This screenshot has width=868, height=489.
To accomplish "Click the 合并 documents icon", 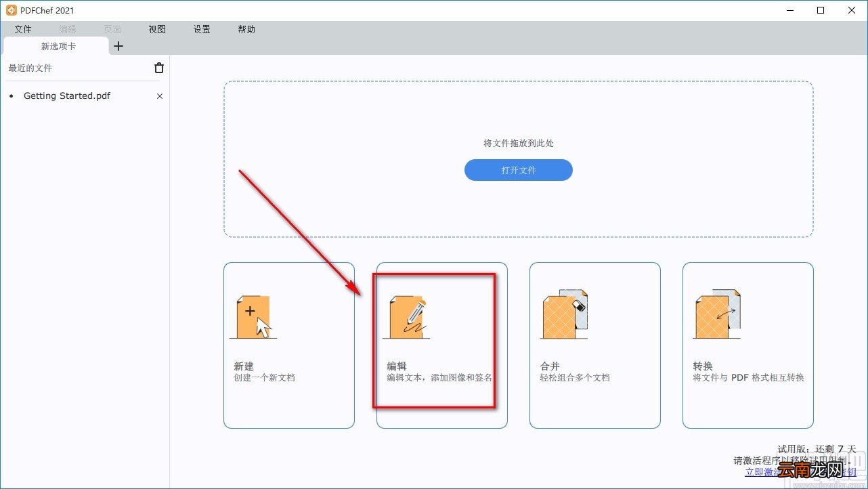I will 563,315.
